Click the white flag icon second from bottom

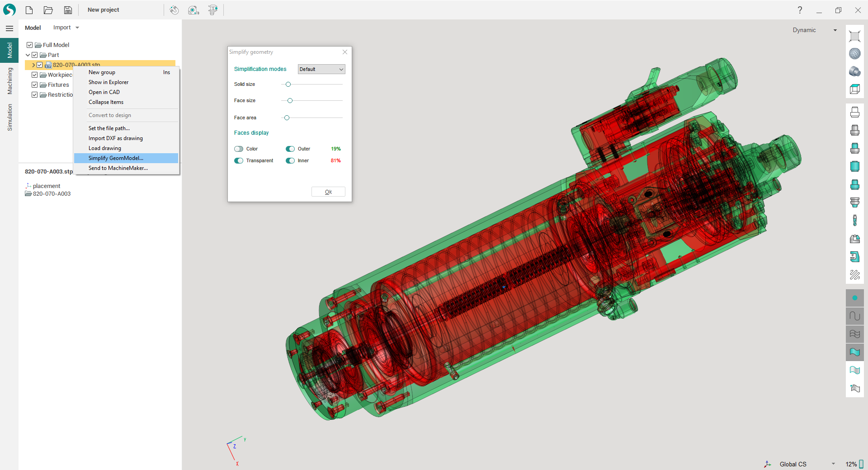pos(854,370)
